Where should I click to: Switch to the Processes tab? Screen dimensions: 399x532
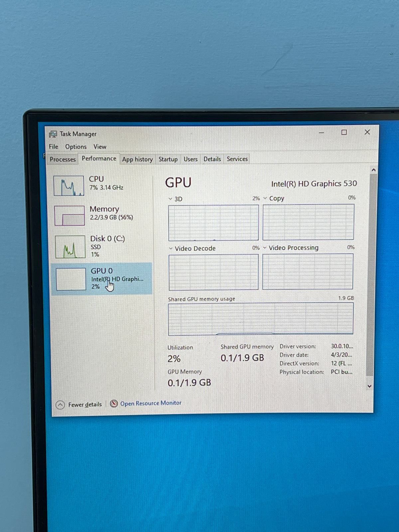(x=63, y=159)
